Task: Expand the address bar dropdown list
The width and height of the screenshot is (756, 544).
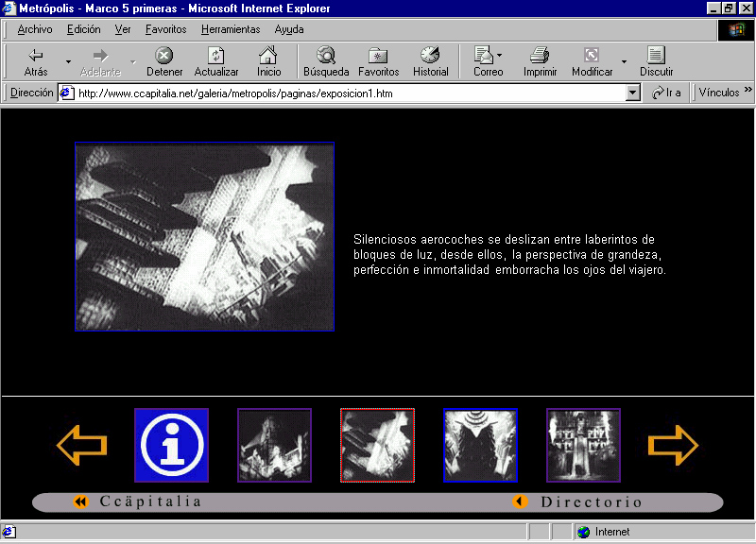Action: click(x=633, y=93)
